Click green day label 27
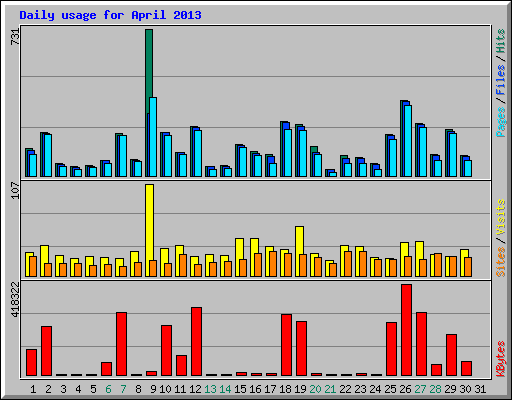This screenshot has height=400, width=512. [x=420, y=389]
